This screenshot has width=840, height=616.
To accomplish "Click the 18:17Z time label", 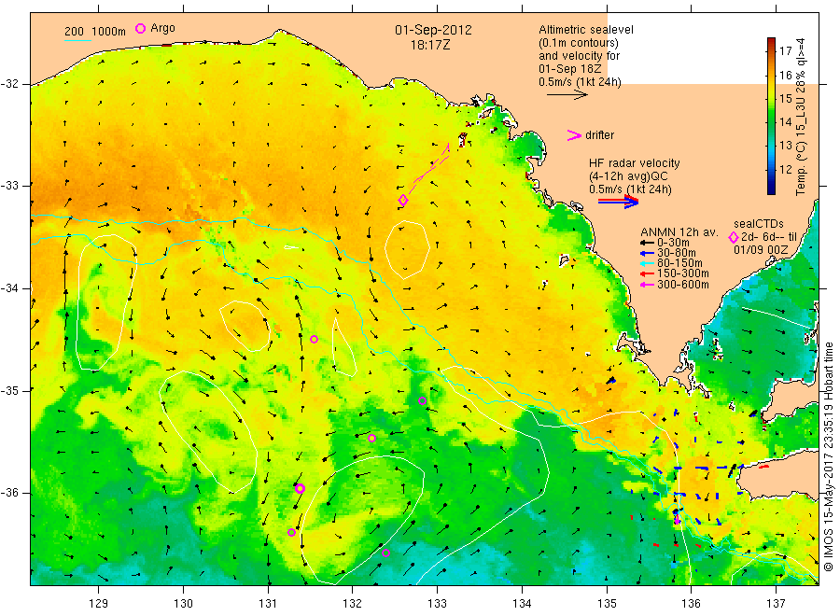I will click(x=430, y=46).
